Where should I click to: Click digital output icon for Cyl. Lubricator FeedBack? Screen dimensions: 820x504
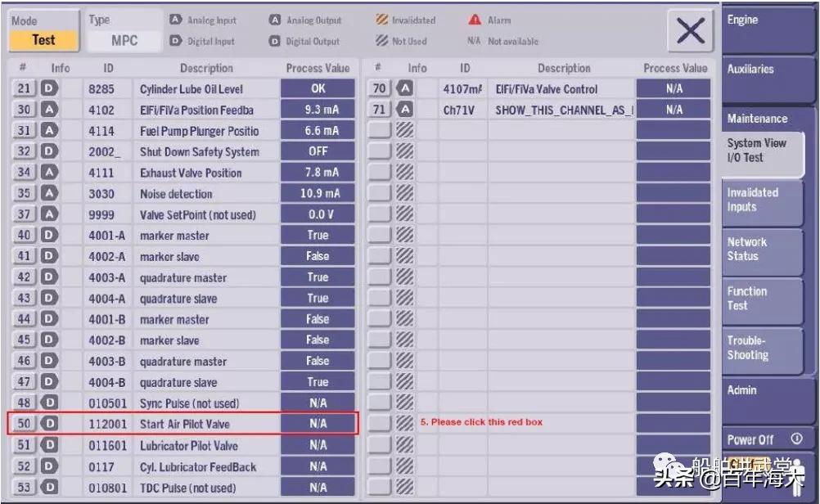coord(50,466)
